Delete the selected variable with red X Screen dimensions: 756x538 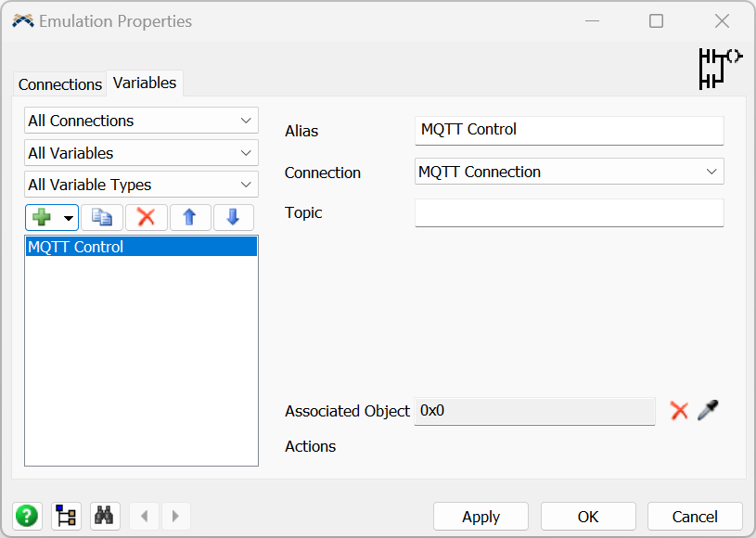pos(146,217)
